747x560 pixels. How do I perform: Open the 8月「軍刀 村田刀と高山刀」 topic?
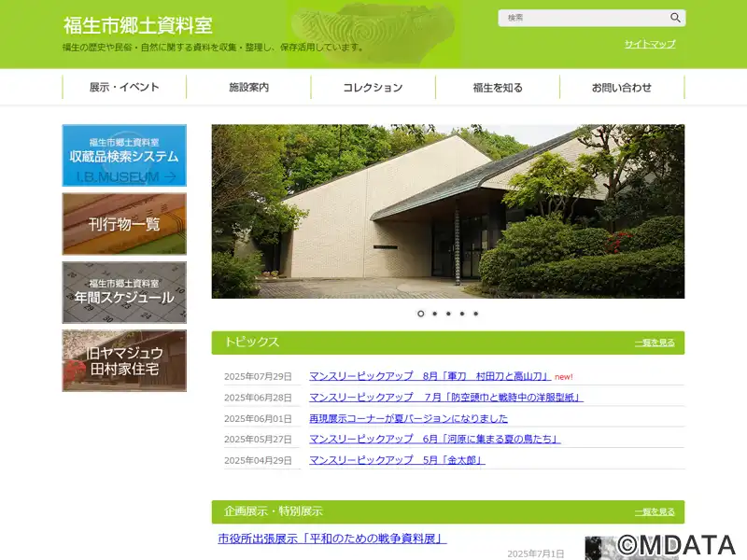pos(430,376)
